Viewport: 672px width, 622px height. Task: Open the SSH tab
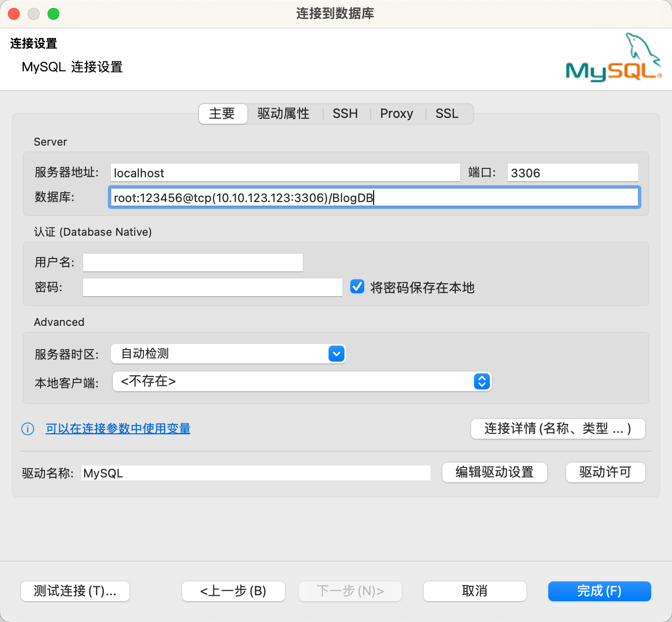coord(345,113)
